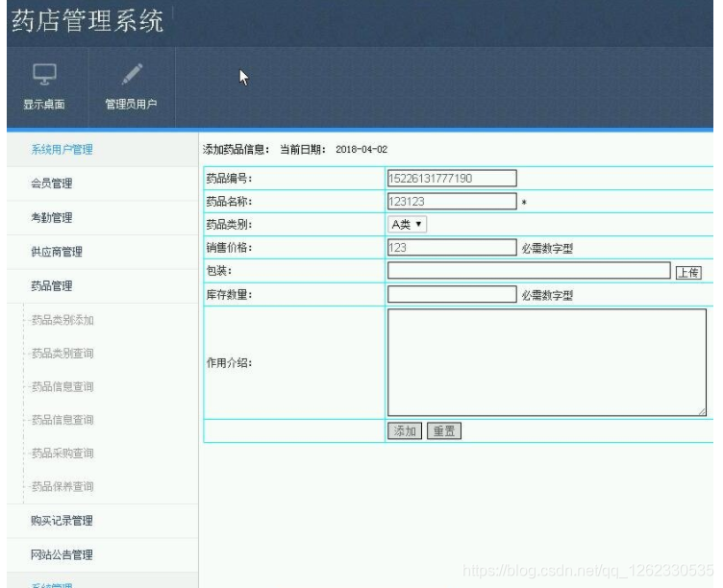Click the date text 2018-04-02
This screenshot has height=588, width=723.
(361, 149)
